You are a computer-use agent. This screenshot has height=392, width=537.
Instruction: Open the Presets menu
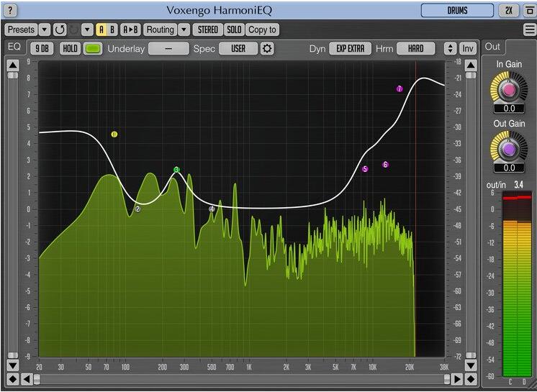tap(21, 29)
